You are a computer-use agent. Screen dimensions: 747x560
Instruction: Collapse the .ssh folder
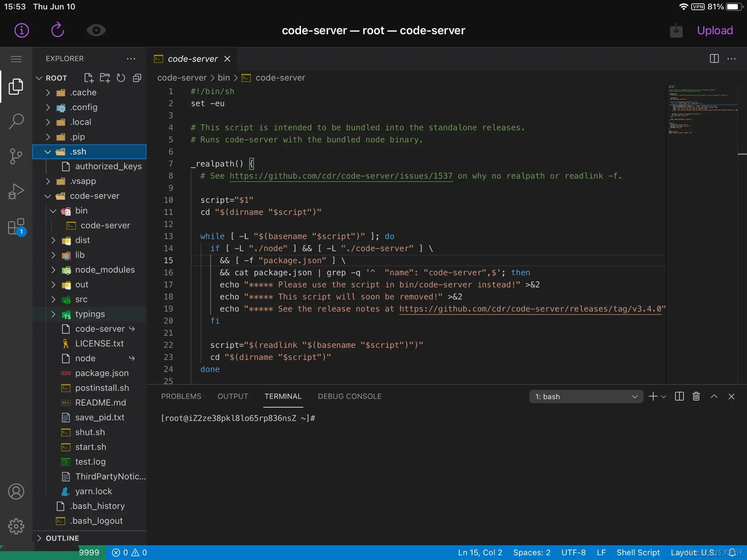89,152
